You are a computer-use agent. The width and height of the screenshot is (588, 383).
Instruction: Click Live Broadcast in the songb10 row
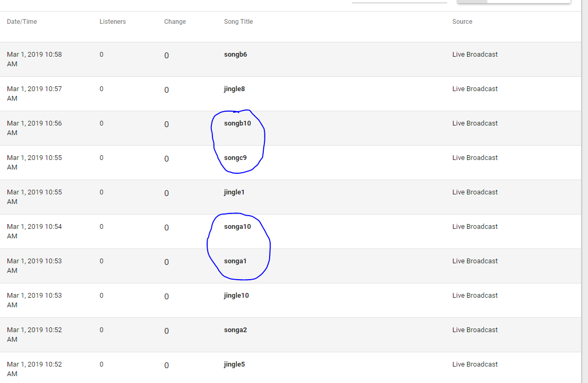(475, 123)
